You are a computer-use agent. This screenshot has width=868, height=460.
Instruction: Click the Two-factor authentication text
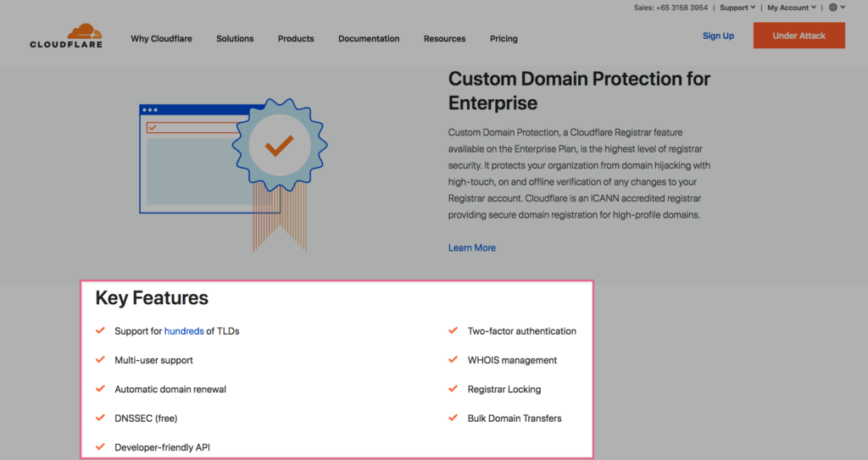pyautogui.click(x=522, y=331)
